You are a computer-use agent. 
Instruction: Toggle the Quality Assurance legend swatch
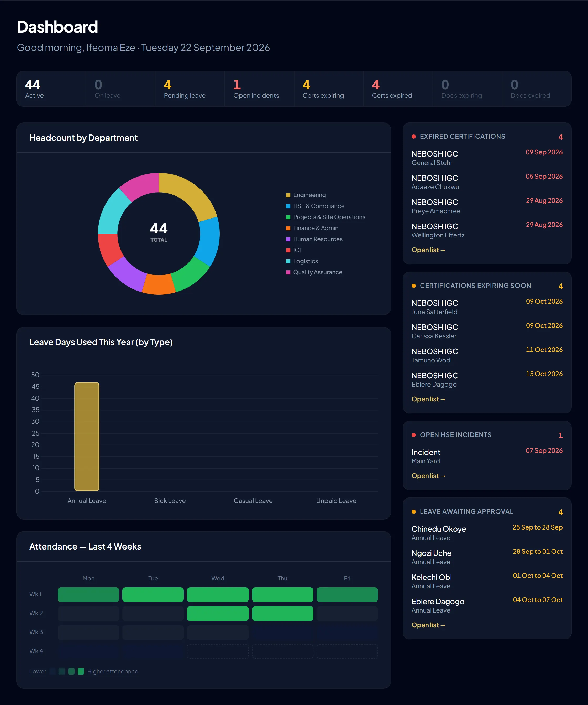[x=288, y=272]
